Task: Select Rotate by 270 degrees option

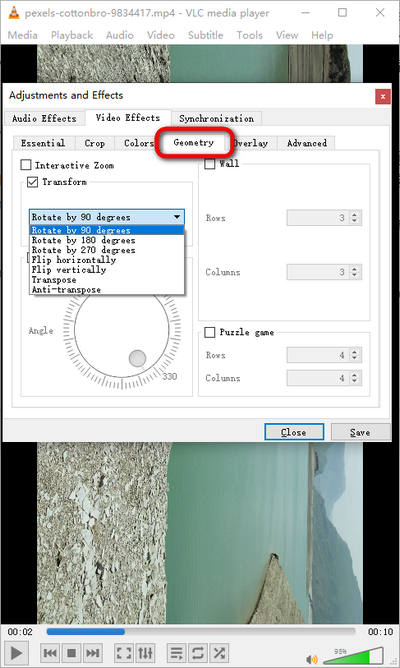Action: tap(106, 250)
